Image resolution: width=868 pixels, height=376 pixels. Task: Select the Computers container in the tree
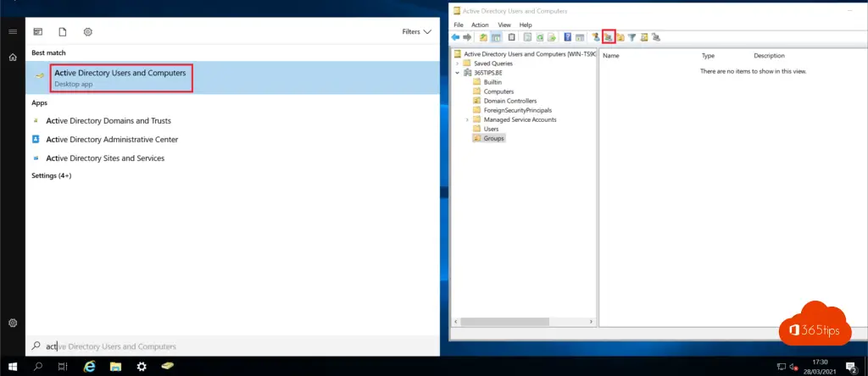[x=498, y=91]
